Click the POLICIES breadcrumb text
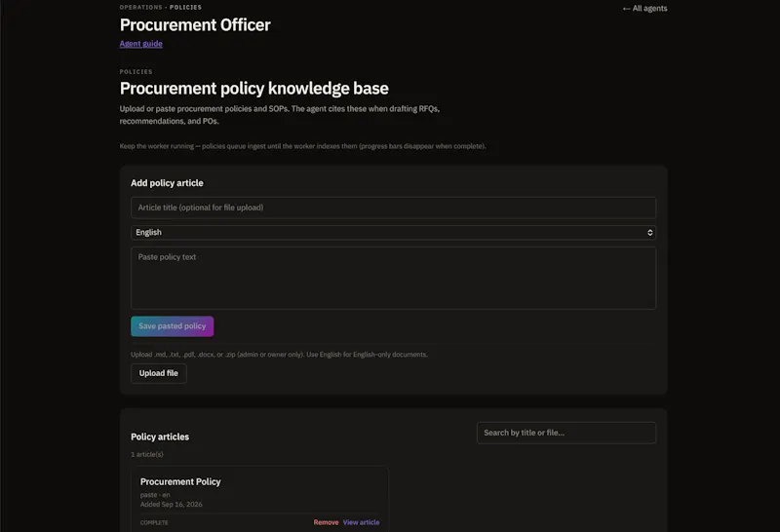This screenshot has height=532, width=780. [185, 8]
